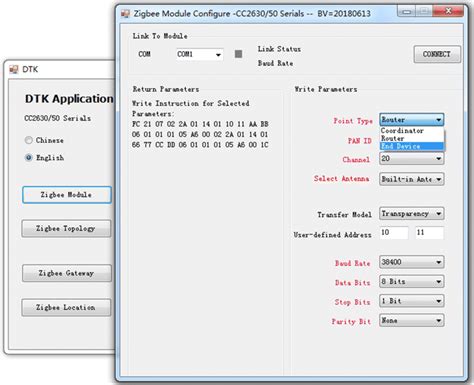The image size is (474, 385).
Task: Click the Link To Module group label
Action: pos(160,36)
